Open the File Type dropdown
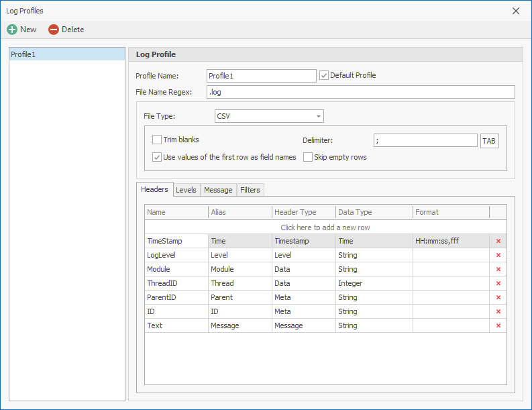The width and height of the screenshot is (532, 410). coord(318,116)
